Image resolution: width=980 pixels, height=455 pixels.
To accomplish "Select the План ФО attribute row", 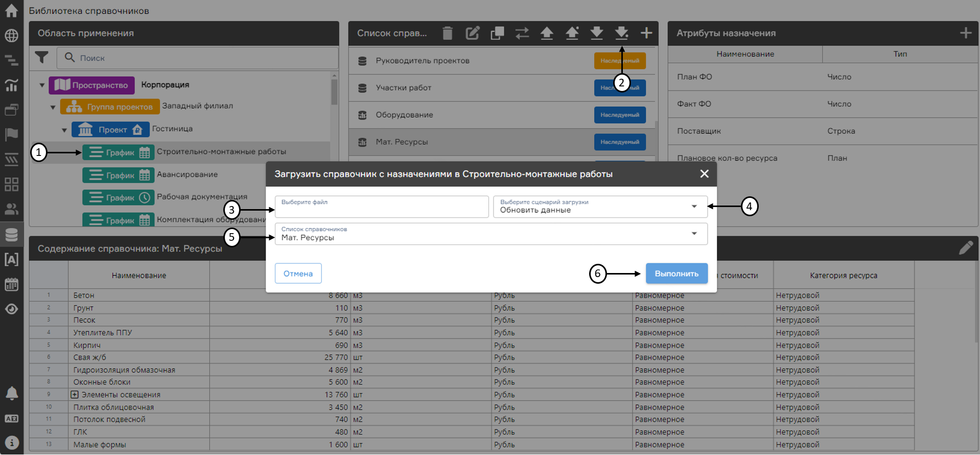I will click(823, 77).
